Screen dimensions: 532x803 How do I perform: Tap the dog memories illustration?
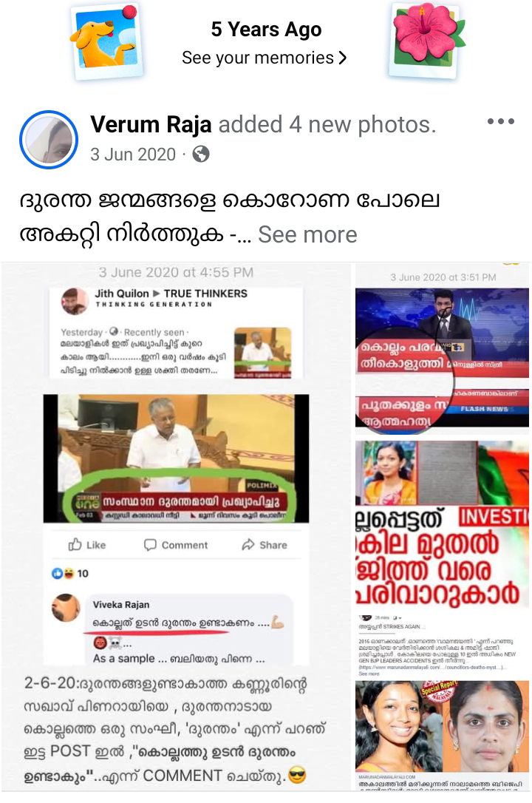coord(106,41)
